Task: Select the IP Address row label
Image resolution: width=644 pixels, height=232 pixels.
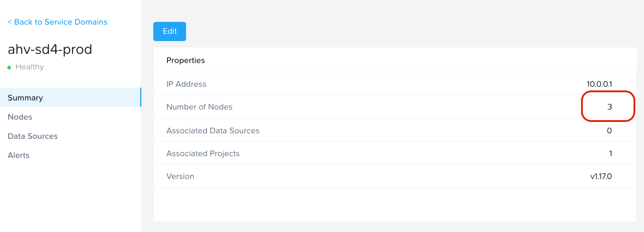Action: [x=186, y=84]
